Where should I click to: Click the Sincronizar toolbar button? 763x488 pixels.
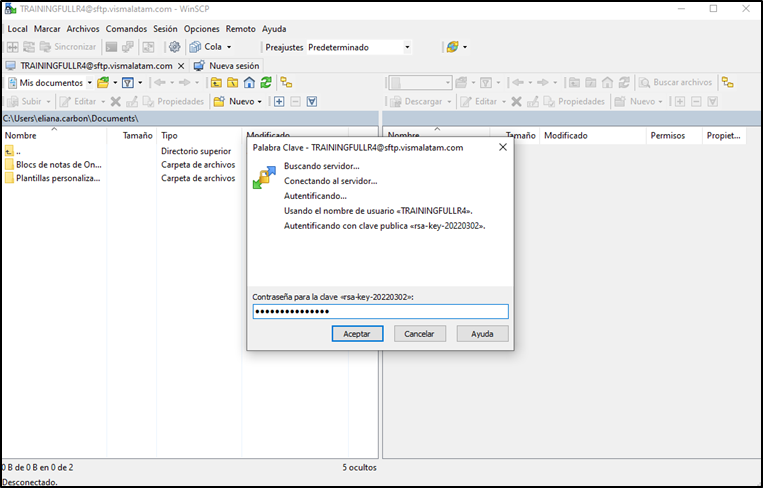click(x=68, y=47)
